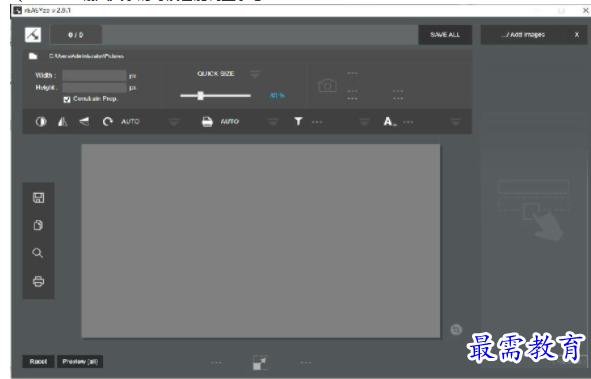The height and width of the screenshot is (379, 591).
Task: Click the quick size percentage slider handle
Action: click(x=201, y=95)
